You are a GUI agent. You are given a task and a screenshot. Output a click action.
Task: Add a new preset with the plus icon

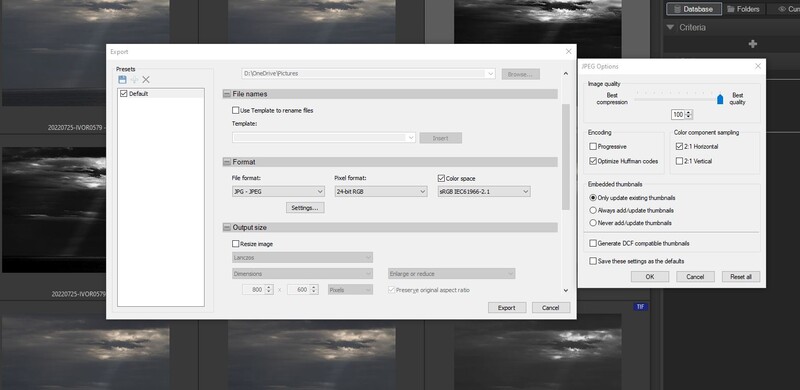point(134,80)
